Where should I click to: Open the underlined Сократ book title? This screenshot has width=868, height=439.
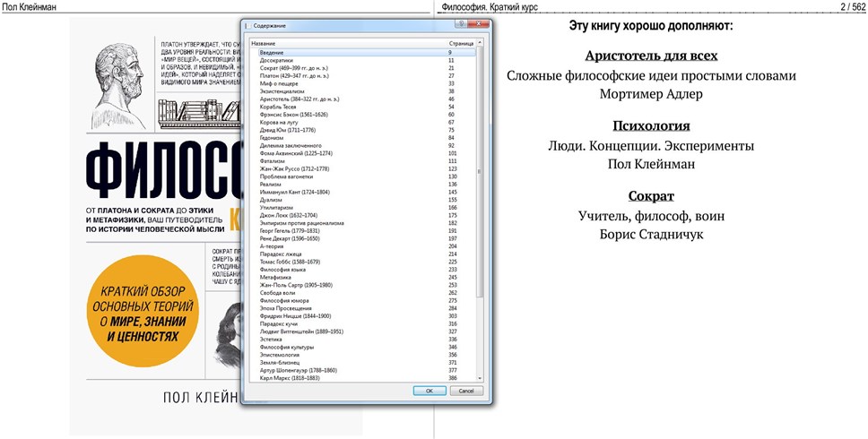tap(651, 196)
